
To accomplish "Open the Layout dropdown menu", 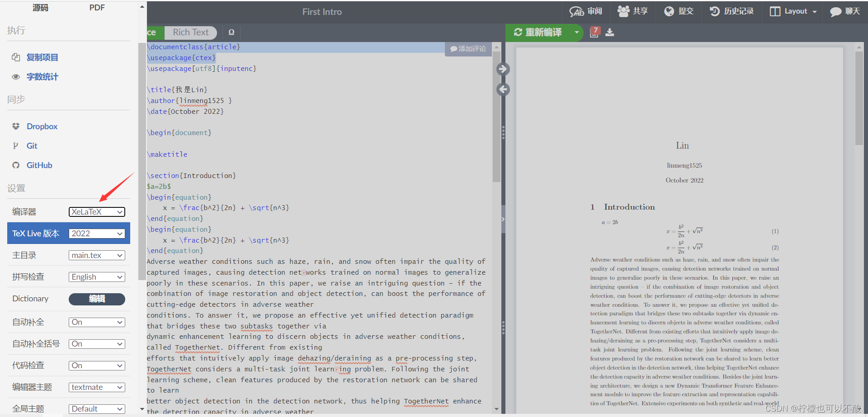I will (793, 11).
